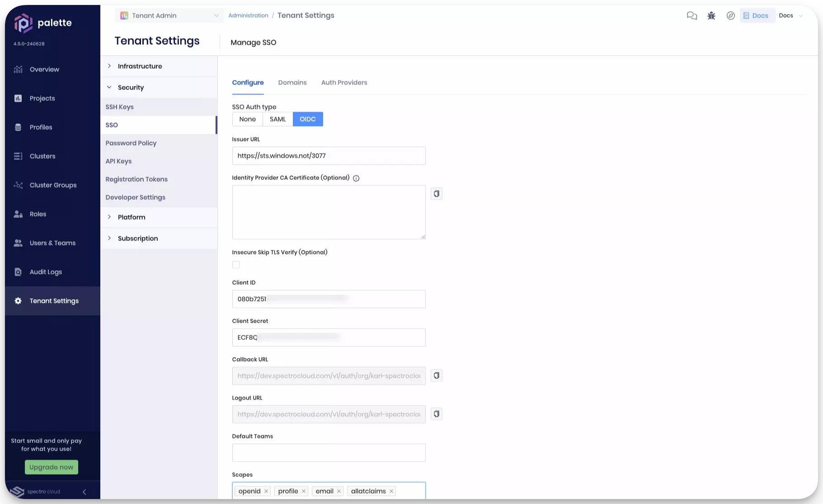Click the bug report icon
Screen dimensions: 823x504
coord(711,16)
